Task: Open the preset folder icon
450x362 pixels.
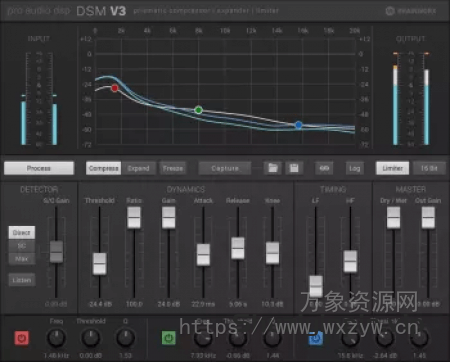Action: (273, 168)
